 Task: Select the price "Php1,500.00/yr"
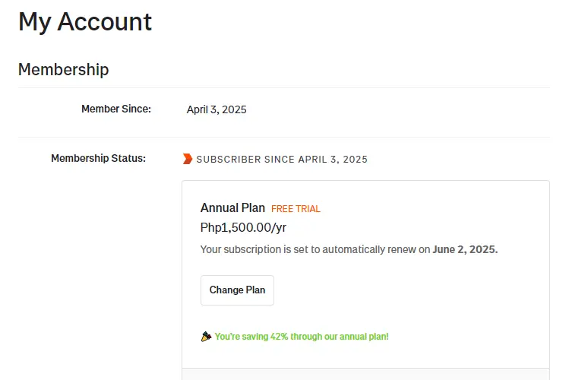(x=243, y=227)
